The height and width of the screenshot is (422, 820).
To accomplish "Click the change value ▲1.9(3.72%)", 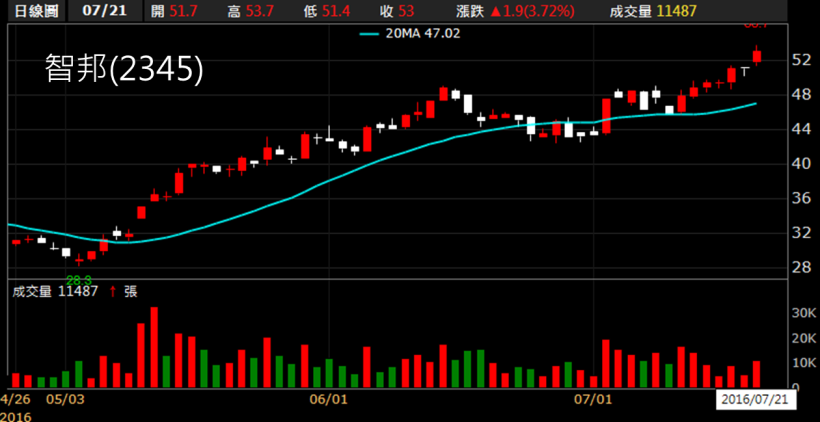I will (532, 11).
